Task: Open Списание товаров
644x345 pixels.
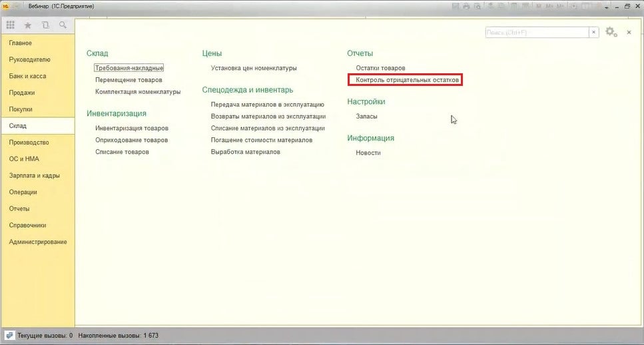Action: 122,152
